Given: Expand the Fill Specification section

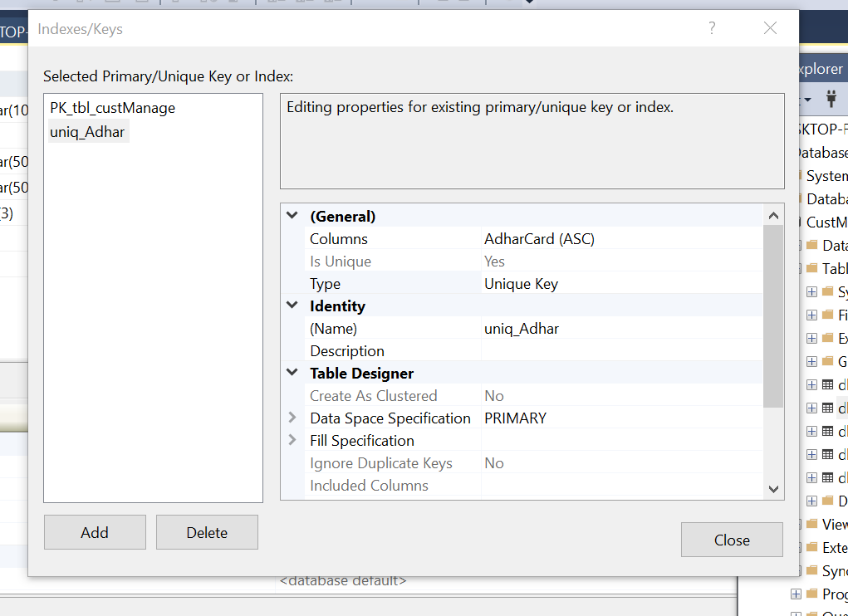Looking at the screenshot, I should pyautogui.click(x=292, y=440).
